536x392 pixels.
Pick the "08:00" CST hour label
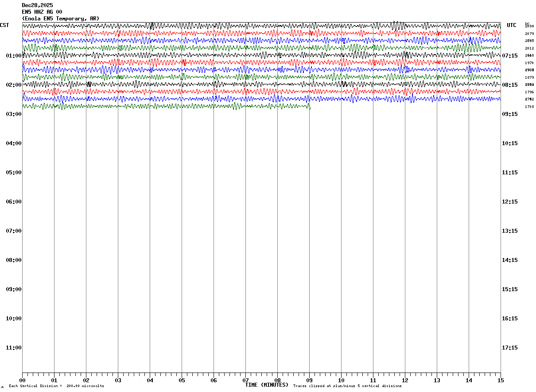14,260
